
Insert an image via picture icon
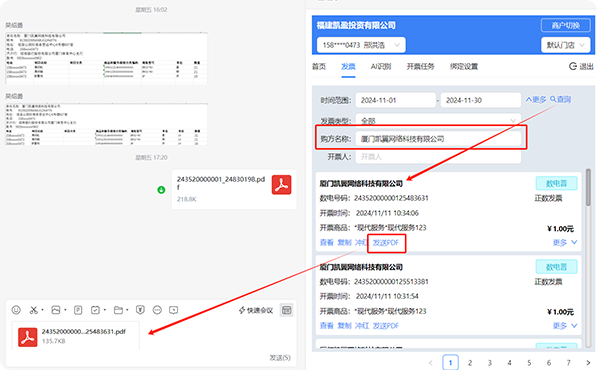point(56,310)
